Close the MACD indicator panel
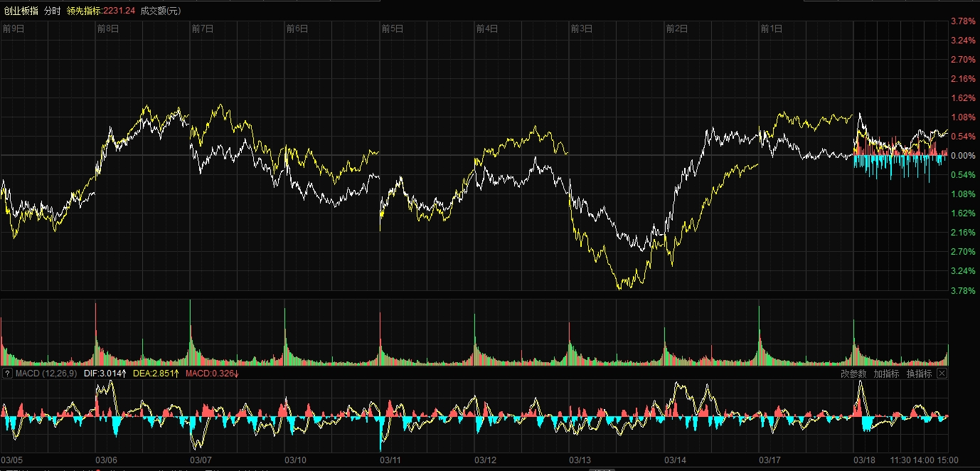 (x=942, y=374)
